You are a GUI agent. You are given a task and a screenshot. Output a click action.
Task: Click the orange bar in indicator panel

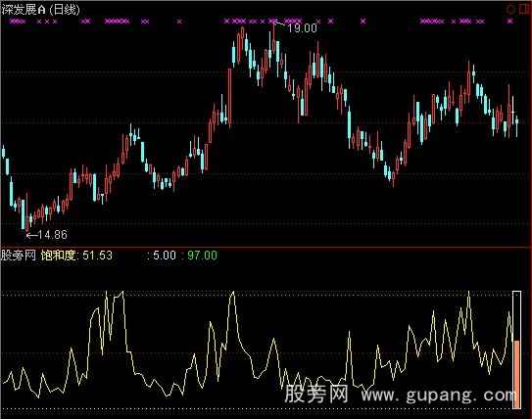tap(516, 374)
